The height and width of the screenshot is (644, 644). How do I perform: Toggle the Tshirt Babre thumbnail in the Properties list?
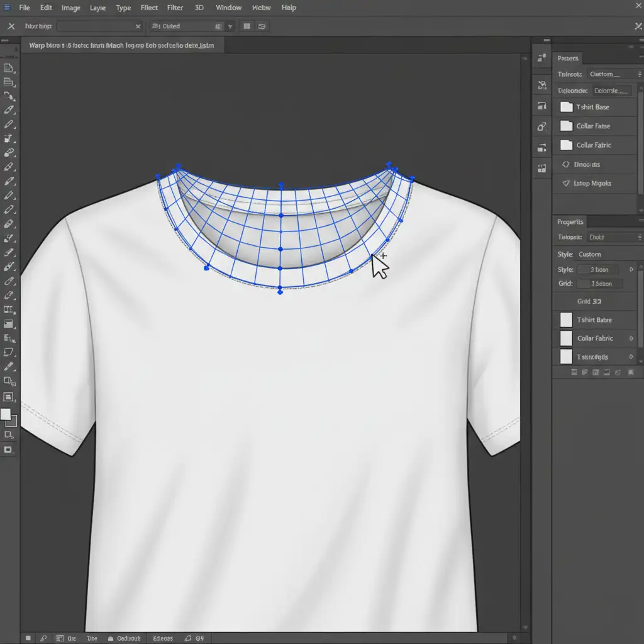[x=566, y=319]
